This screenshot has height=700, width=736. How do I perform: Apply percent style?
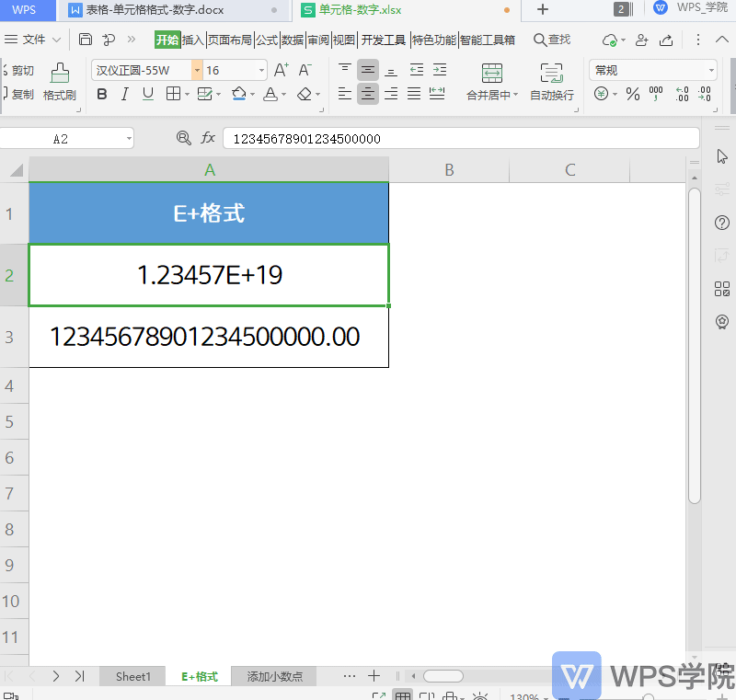[x=633, y=95]
